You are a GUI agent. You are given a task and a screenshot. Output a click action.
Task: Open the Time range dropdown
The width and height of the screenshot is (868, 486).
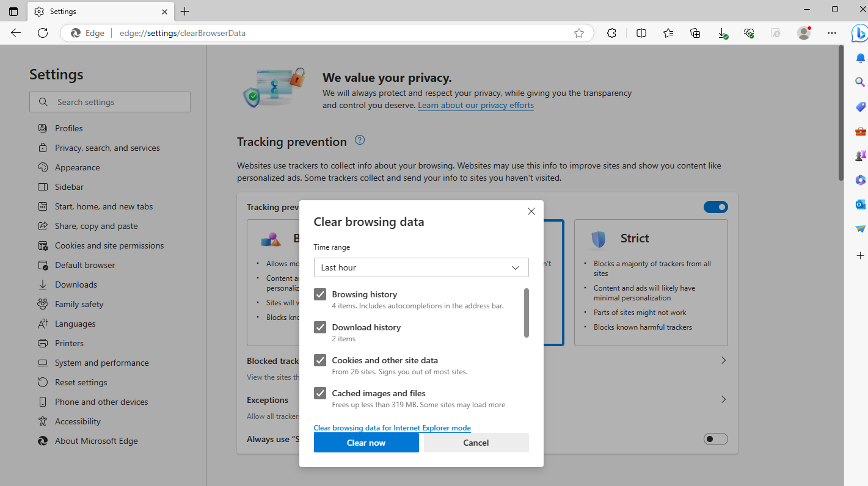421,267
